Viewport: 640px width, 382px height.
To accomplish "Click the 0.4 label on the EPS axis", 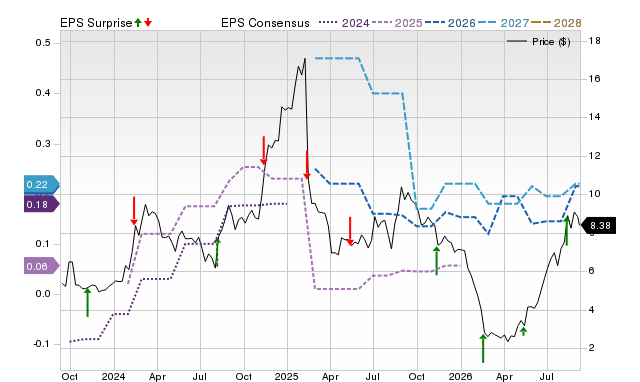I will 42,93.
